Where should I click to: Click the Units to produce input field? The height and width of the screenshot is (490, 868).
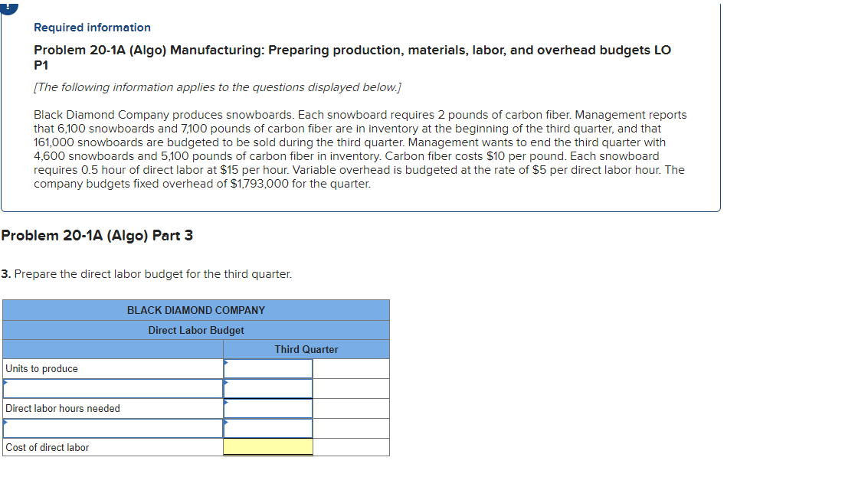[267, 367]
